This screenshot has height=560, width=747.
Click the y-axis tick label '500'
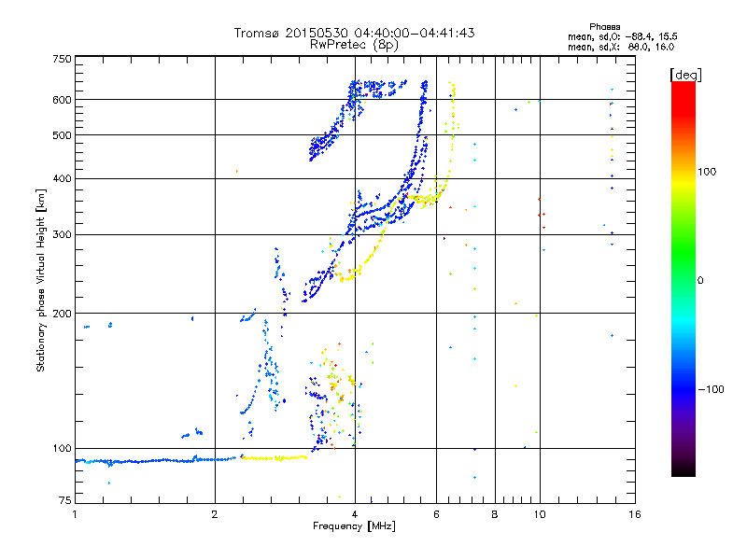point(62,135)
